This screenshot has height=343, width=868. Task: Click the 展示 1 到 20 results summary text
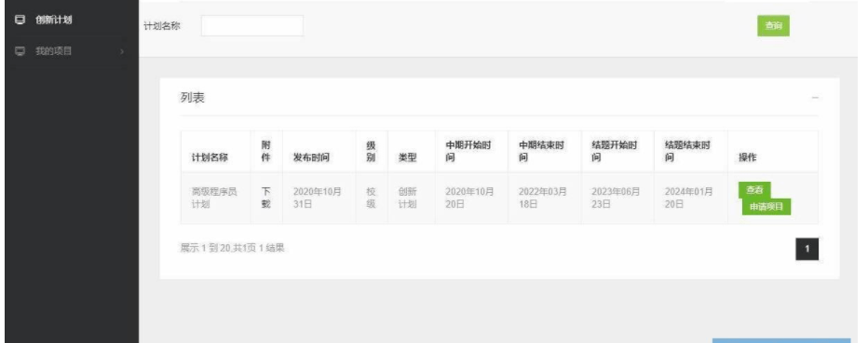tap(233, 248)
